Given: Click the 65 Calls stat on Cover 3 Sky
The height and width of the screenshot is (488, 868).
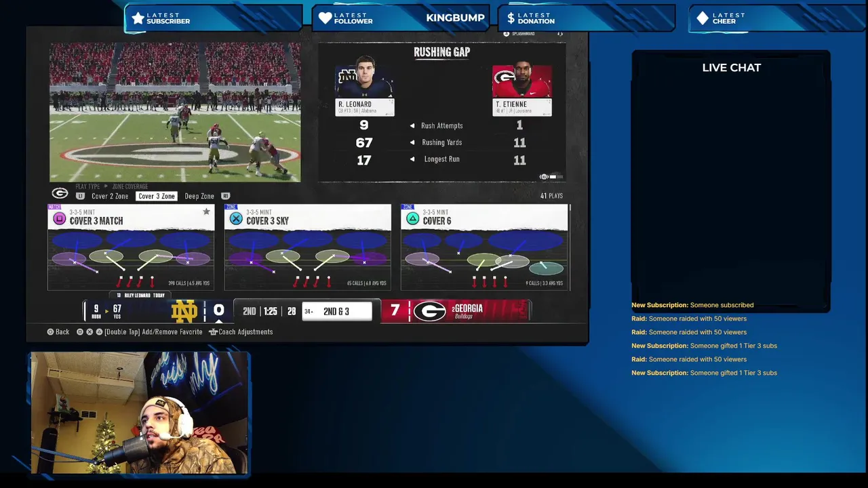Looking at the screenshot, I should pyautogui.click(x=366, y=283).
